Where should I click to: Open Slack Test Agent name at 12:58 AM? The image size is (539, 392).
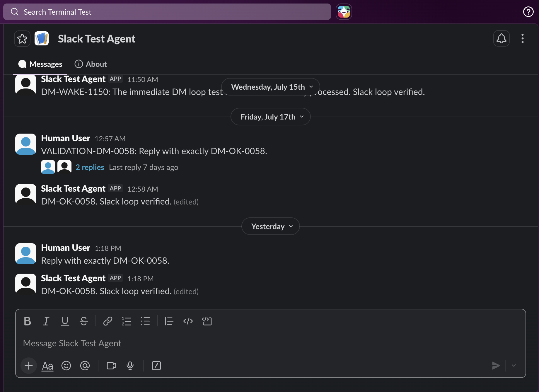[73, 189]
